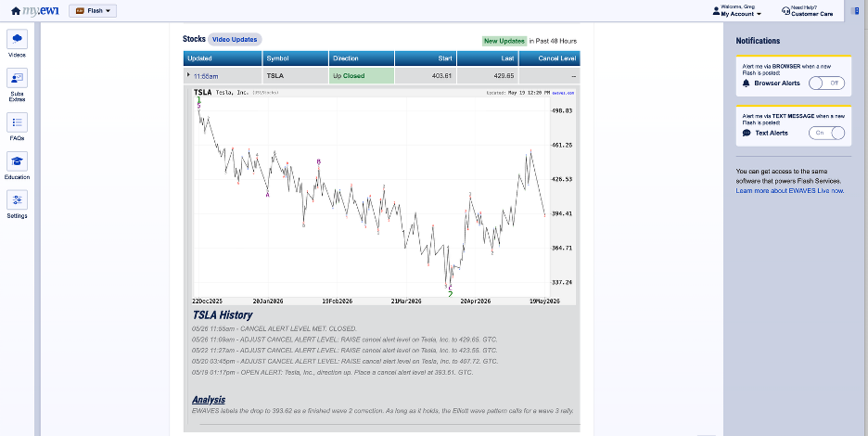Screen dimensions: 868x436
Task: Click the Text Alerts message icon
Action: coord(747,133)
